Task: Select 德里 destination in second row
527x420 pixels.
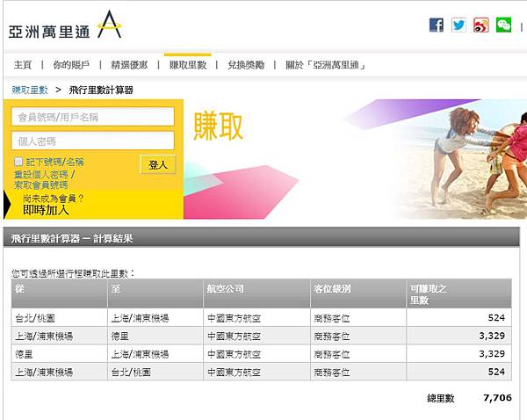Action: 120,336
